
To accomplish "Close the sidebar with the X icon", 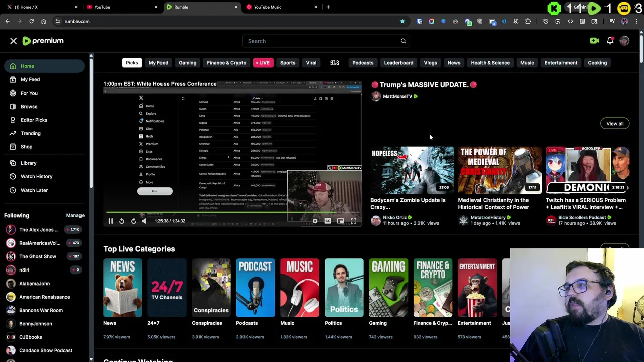I will point(13,41).
